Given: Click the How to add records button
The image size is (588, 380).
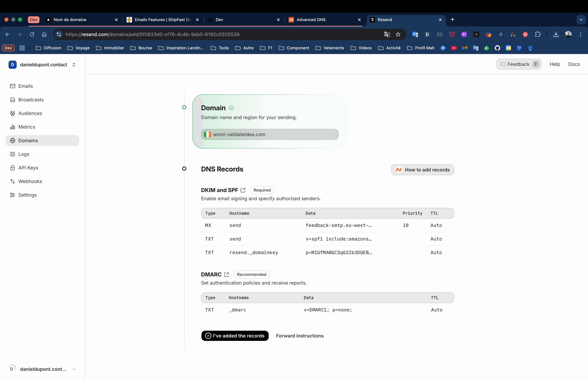Looking at the screenshot, I should tap(422, 170).
